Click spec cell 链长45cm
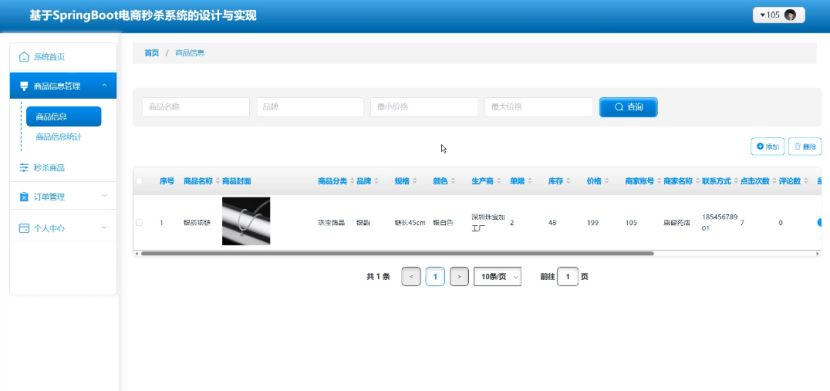This screenshot has height=391, width=830. click(x=410, y=223)
